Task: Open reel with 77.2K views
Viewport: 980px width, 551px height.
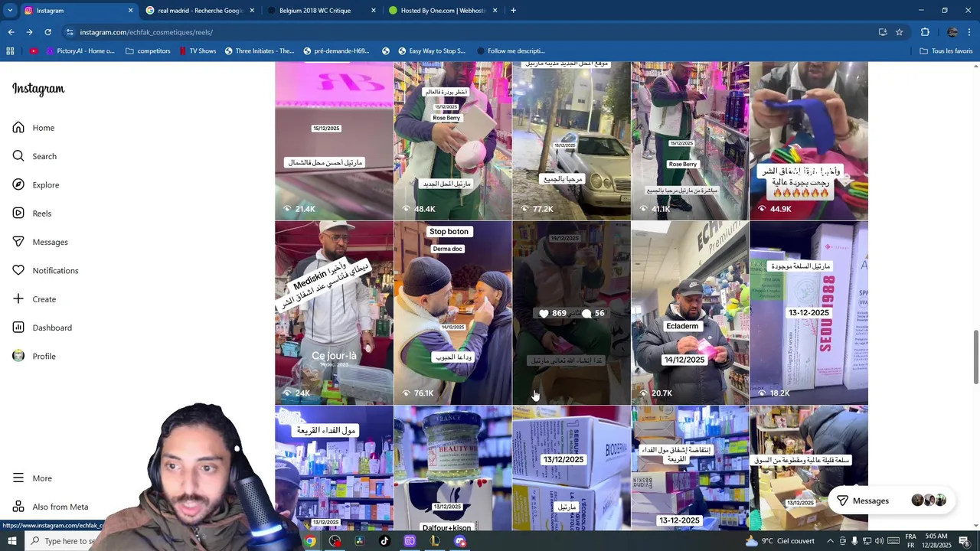Action: pyautogui.click(x=571, y=141)
